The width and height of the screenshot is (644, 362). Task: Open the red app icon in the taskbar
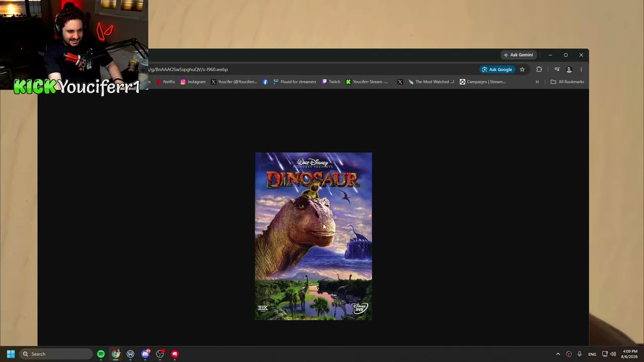pyautogui.click(x=175, y=354)
